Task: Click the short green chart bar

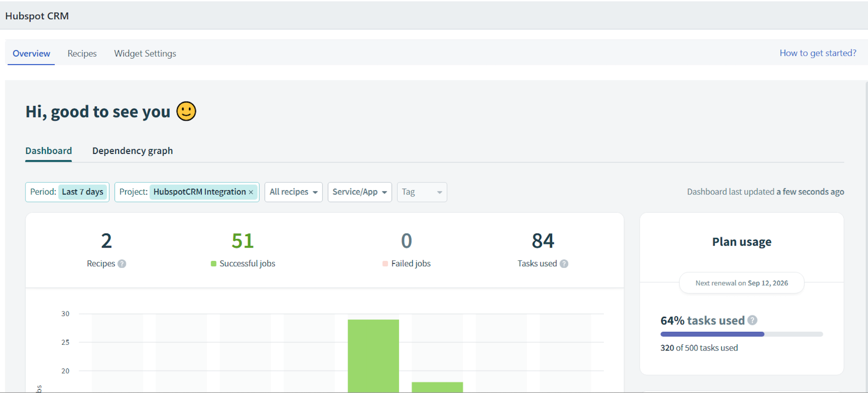Action: pos(437,387)
